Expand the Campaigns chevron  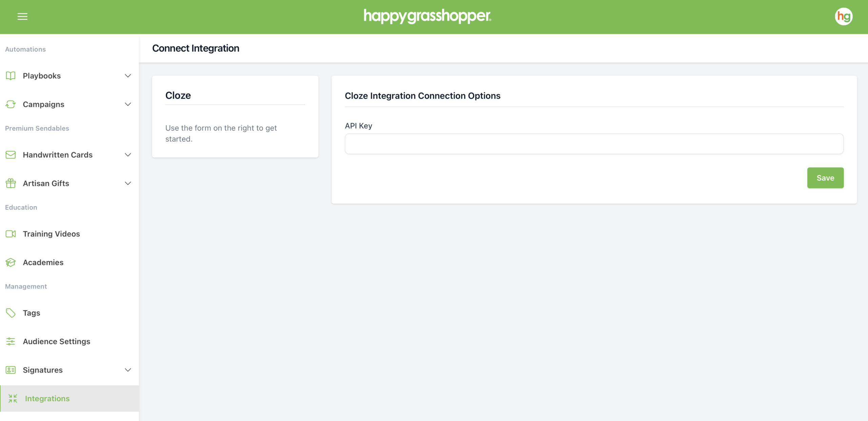click(x=128, y=104)
